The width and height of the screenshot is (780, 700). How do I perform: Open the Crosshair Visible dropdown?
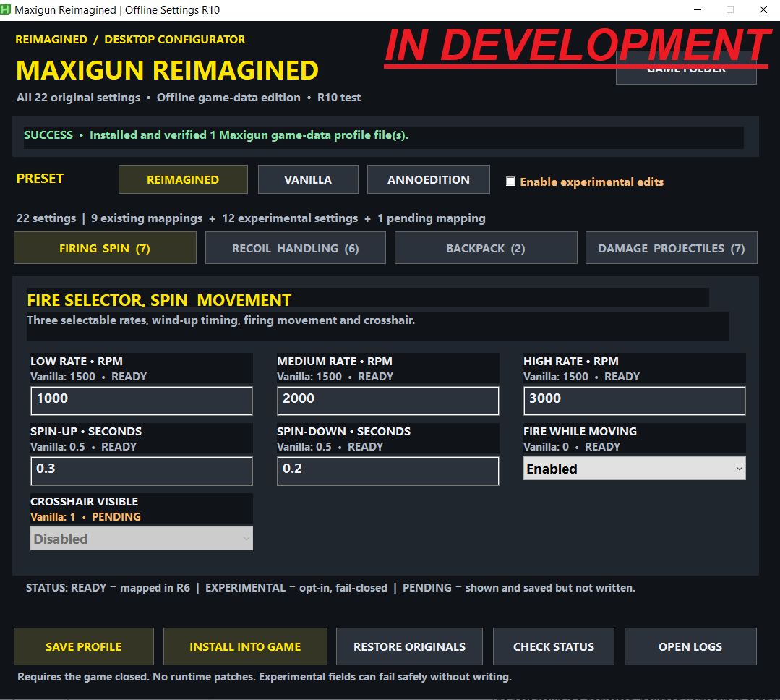point(142,539)
